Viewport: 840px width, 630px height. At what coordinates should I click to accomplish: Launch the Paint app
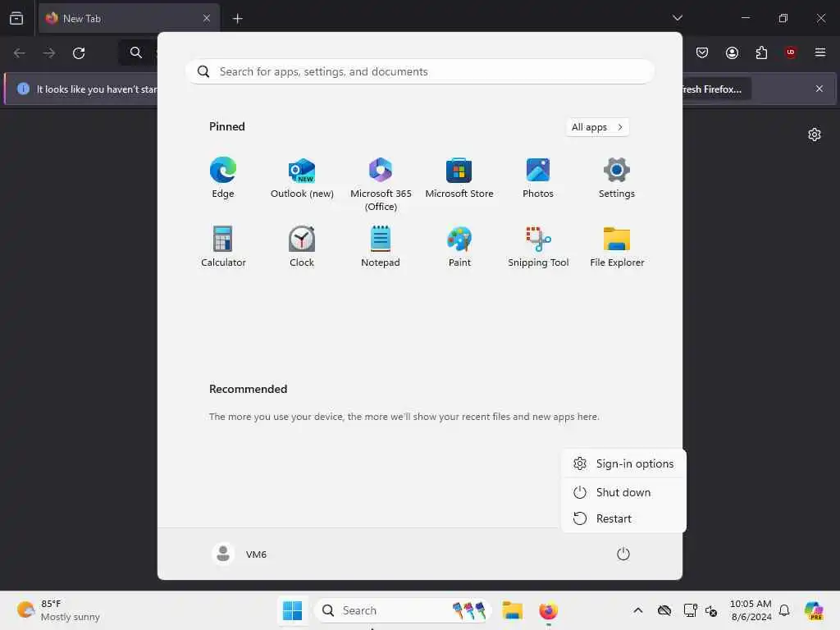coord(459,246)
